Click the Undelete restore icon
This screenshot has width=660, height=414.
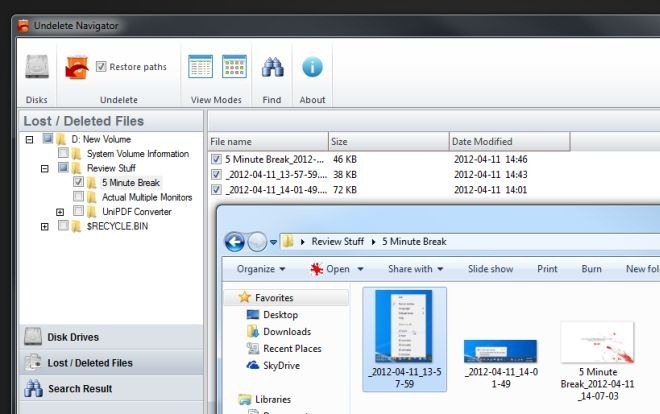point(77,67)
